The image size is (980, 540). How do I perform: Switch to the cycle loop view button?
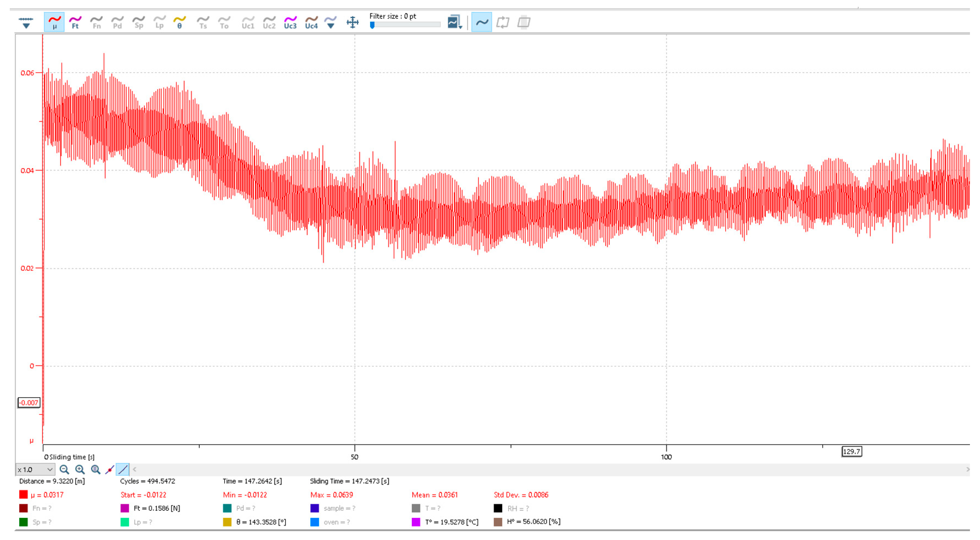[503, 22]
